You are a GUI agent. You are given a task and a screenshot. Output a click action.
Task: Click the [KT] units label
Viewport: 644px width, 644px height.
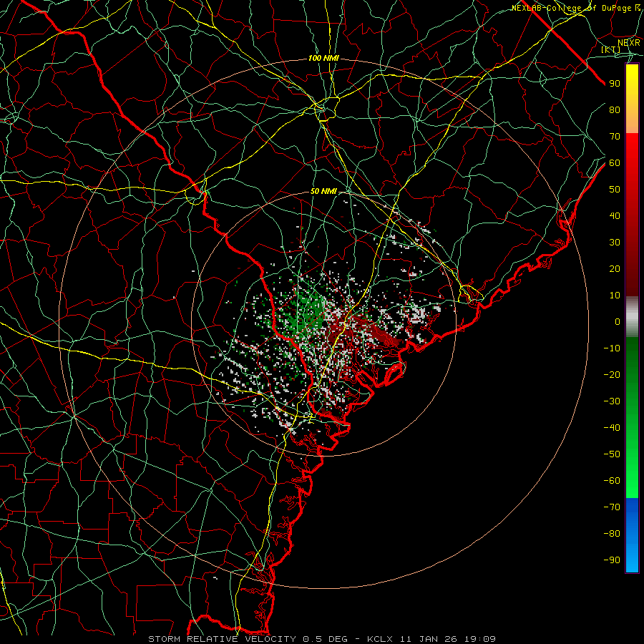[611, 49]
